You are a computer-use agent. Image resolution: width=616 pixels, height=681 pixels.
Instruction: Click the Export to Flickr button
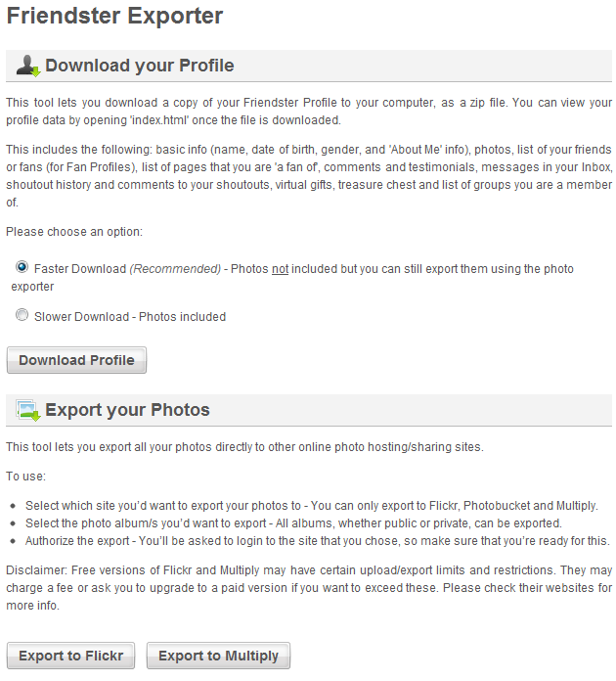70,656
